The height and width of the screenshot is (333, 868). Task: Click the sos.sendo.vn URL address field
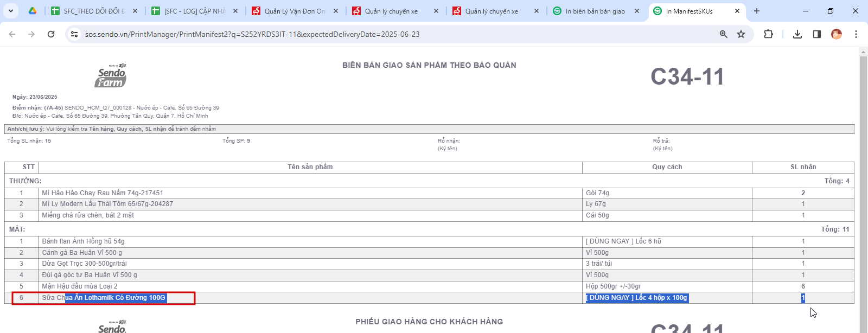pyautogui.click(x=252, y=34)
